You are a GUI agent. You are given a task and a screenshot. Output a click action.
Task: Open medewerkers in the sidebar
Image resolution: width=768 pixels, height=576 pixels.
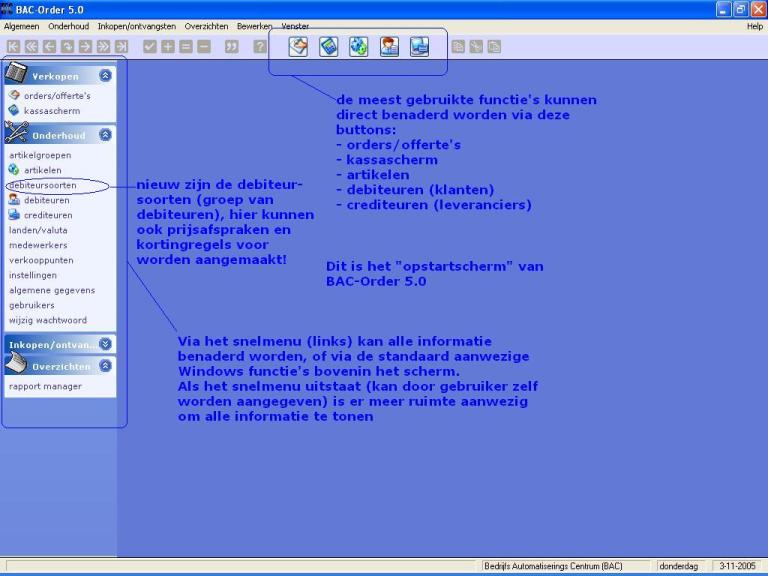coord(38,245)
